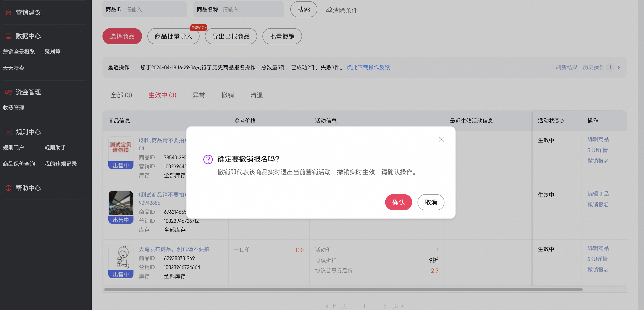Viewport: 644px width, 310px height.
Task: Confirm the 撤销报名 with 确认 button
Action: click(x=398, y=202)
